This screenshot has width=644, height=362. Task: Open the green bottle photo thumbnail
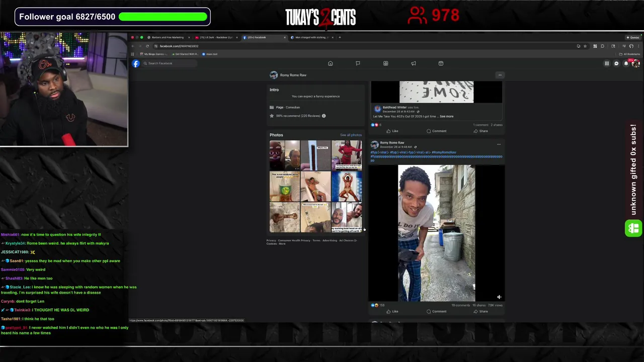(x=284, y=187)
